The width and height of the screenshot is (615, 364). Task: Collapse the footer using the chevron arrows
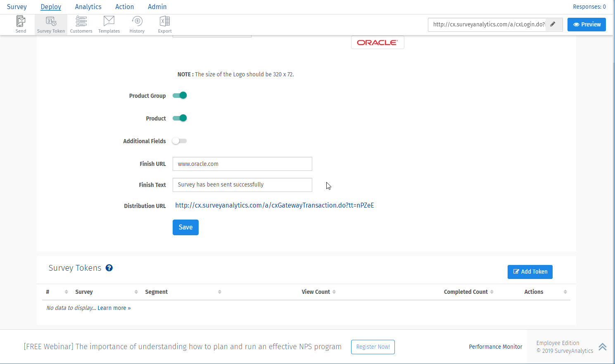tap(602, 347)
